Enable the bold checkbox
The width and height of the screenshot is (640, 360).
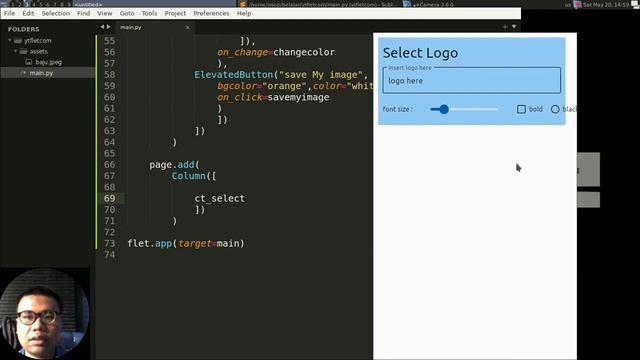tap(521, 109)
